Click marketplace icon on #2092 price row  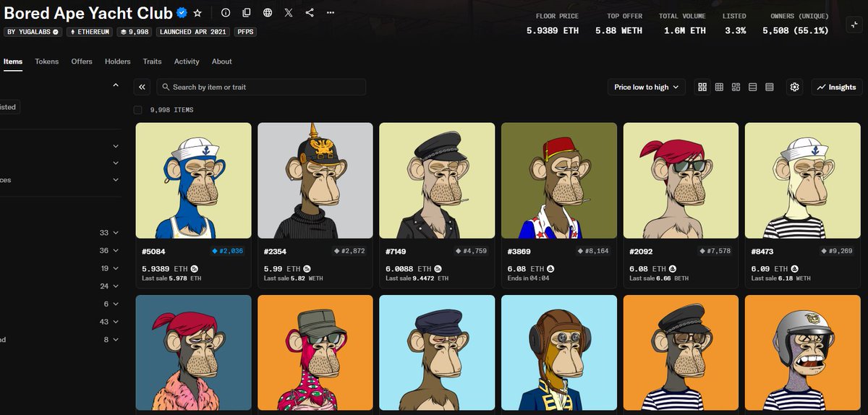(672, 268)
